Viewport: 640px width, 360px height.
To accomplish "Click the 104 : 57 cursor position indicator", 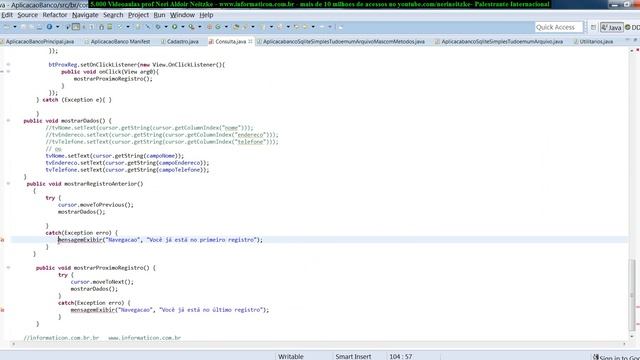I will pyautogui.click(x=400, y=356).
